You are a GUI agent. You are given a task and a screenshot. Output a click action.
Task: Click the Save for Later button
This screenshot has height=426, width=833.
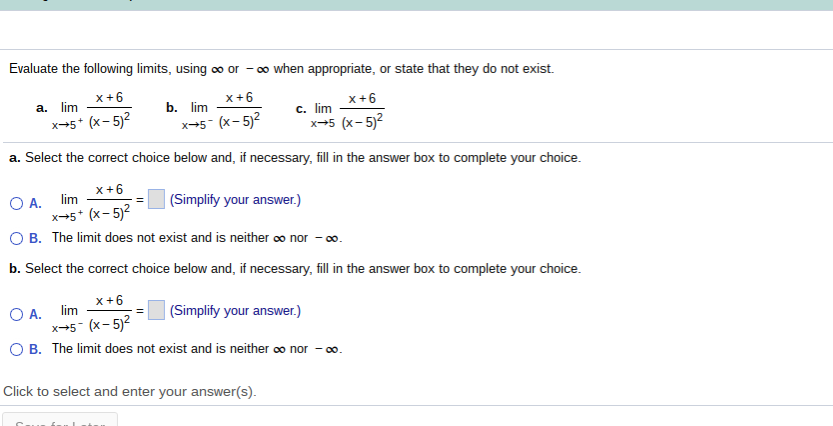[x=60, y=420]
